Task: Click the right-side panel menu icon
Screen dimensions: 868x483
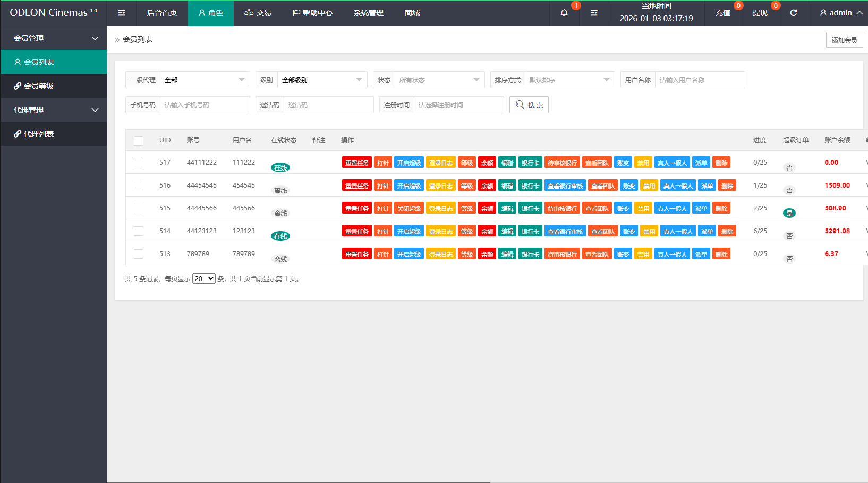Action: tap(594, 13)
